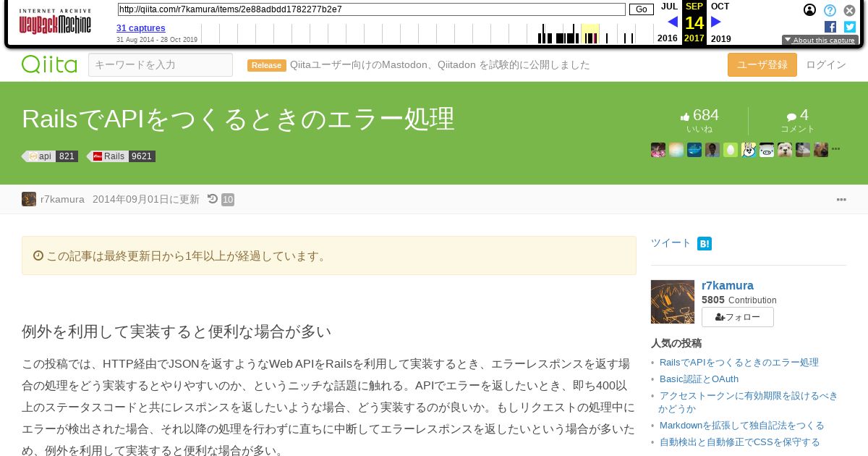The width and height of the screenshot is (868, 456).
Task: Click the first liker avatar
Action: tap(658, 150)
